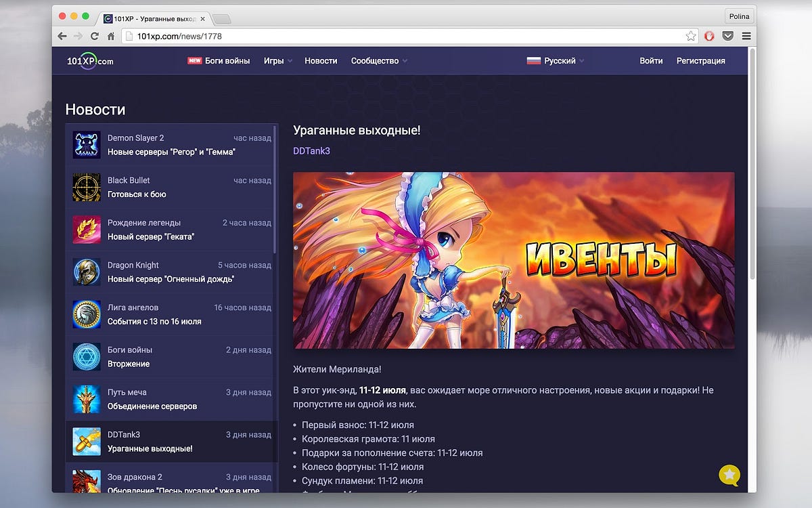This screenshot has height=508, width=812.
Task: Click the Путь меча sword icon
Action: pos(87,399)
